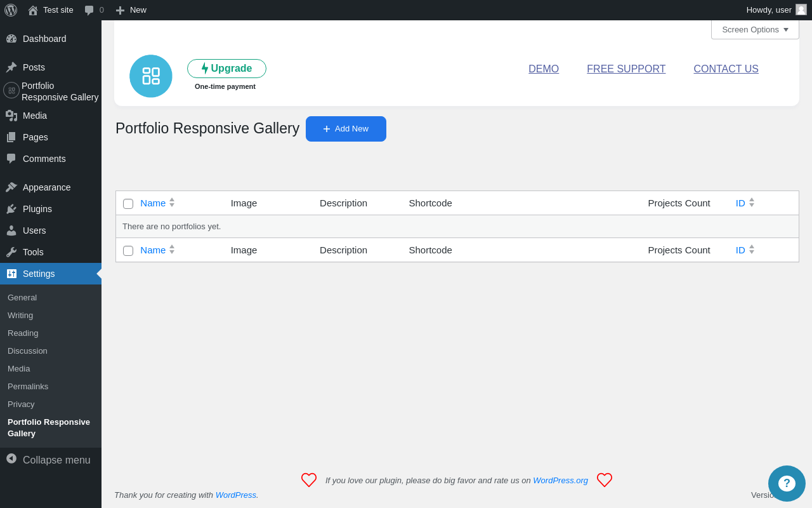Screen dimensions: 812x508
Task: Click Image column header
Action: 244,203
